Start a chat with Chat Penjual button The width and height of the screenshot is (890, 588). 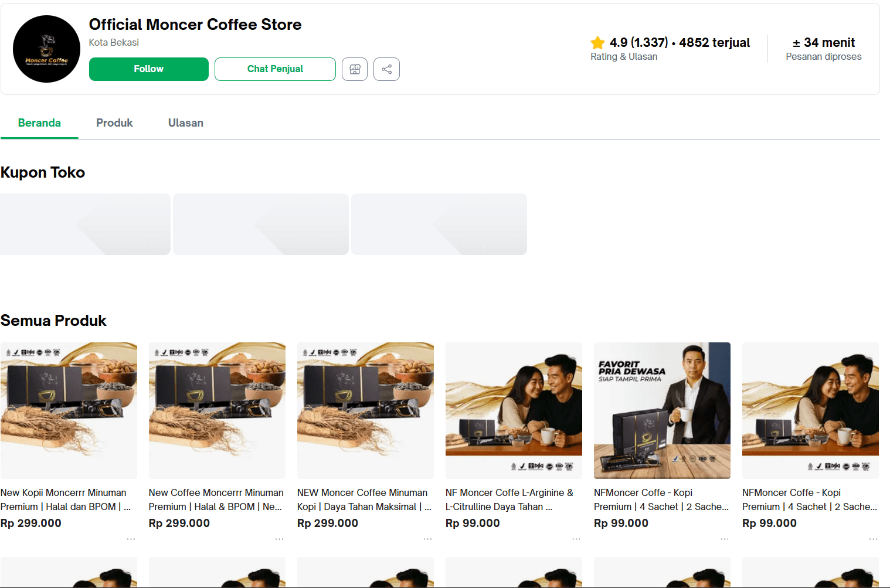[x=275, y=69]
